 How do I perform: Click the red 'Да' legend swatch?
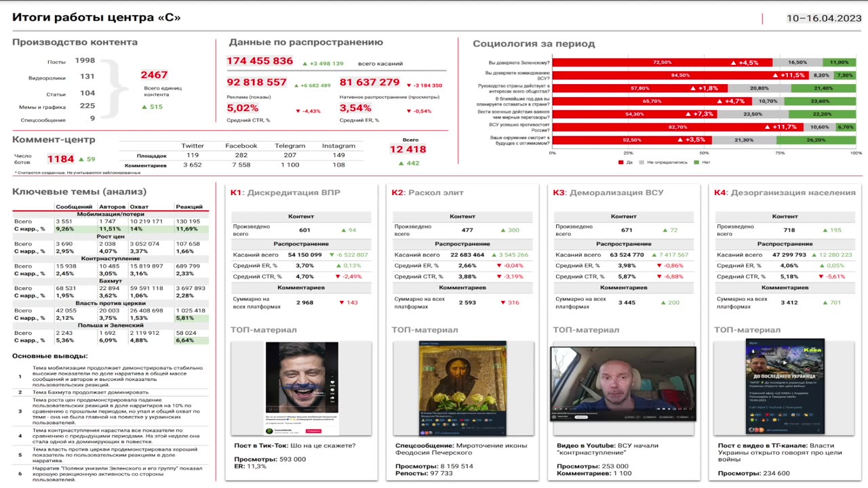pyautogui.click(x=620, y=163)
